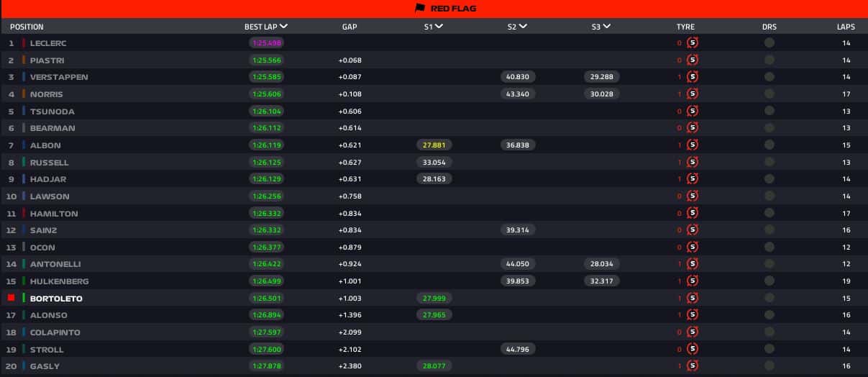
Task: Click the soft tyre icon in Stroll's row
Action: pyautogui.click(x=693, y=349)
